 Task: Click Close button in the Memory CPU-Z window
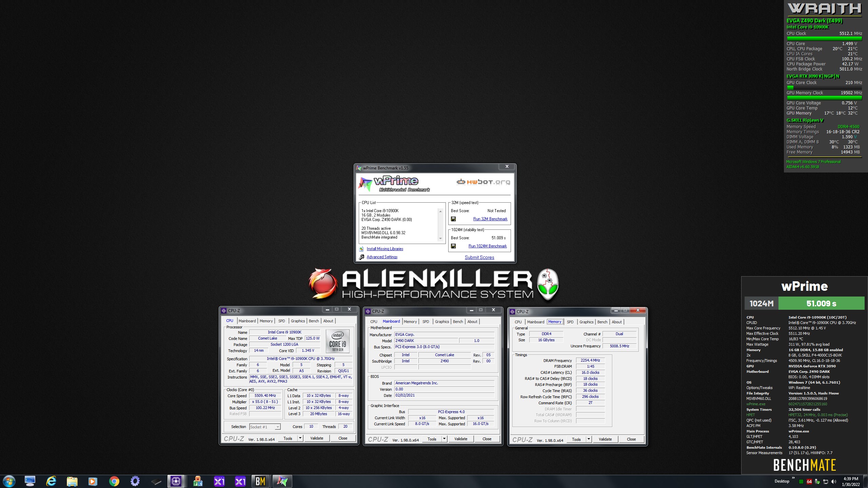click(631, 439)
